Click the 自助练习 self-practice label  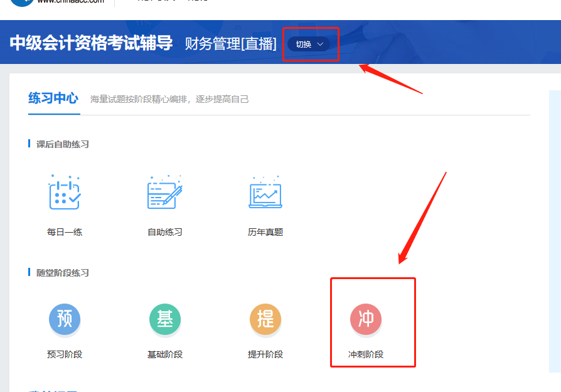[x=164, y=230]
